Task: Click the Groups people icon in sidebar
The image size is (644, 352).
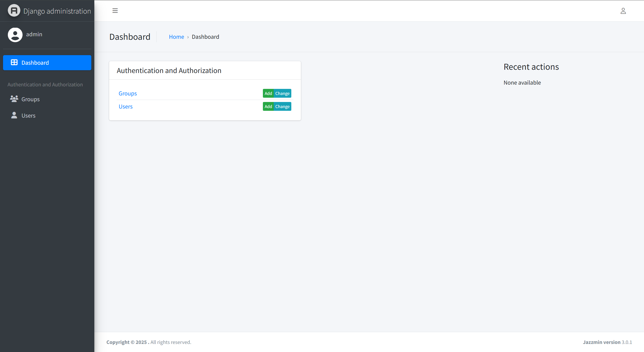Action: point(14,99)
